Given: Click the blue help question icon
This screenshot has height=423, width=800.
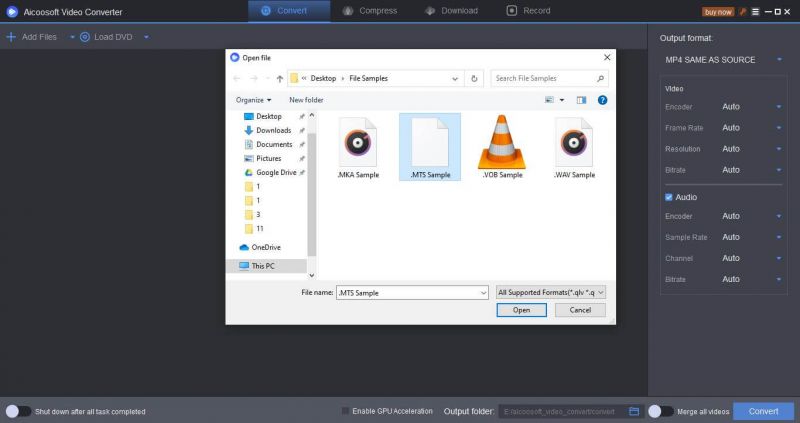Looking at the screenshot, I should (603, 100).
